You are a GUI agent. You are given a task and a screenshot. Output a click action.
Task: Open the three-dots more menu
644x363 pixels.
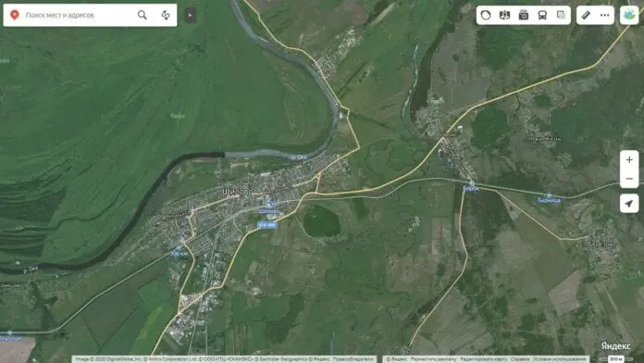point(604,15)
